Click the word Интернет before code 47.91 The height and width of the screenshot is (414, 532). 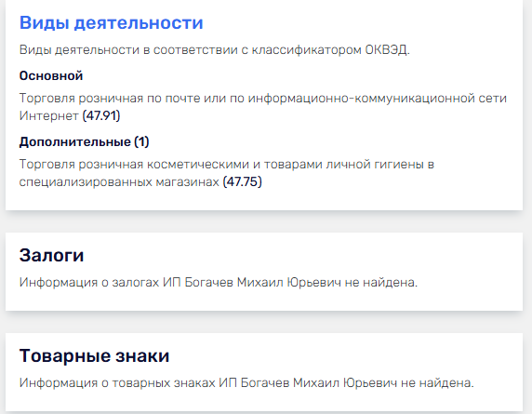[49, 115]
